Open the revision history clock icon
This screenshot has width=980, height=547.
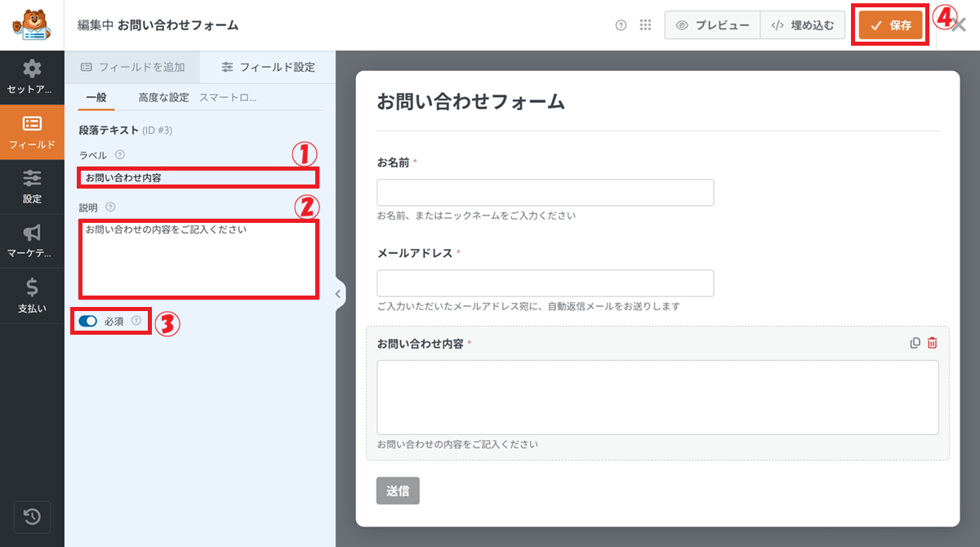click(x=32, y=516)
